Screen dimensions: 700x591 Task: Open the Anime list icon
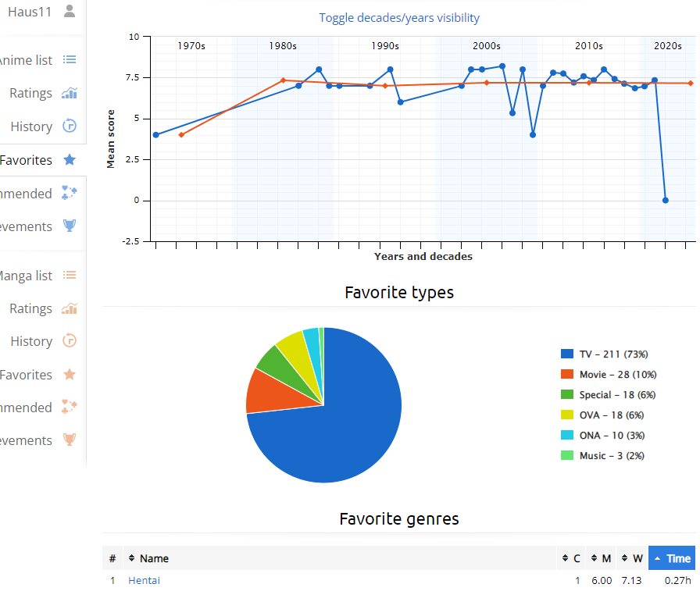(x=70, y=60)
